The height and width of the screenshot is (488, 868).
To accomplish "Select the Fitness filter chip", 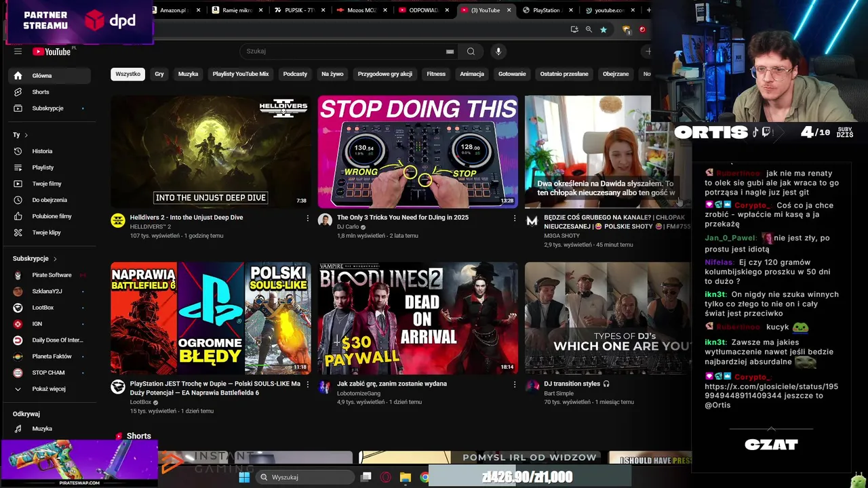I will (x=436, y=74).
